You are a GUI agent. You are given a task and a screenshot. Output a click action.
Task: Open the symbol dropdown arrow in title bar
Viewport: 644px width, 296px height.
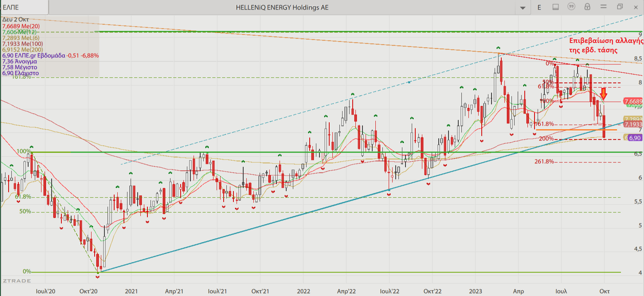point(522,8)
